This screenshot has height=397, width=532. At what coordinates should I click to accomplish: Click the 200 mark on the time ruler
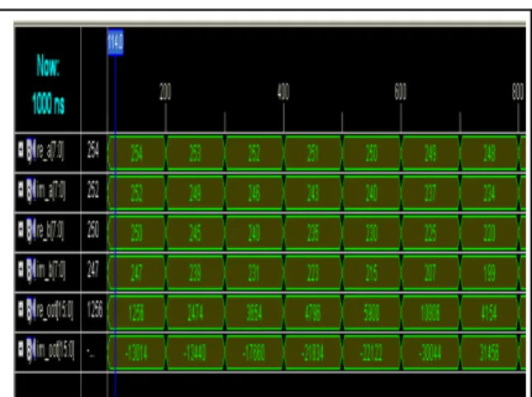(165, 92)
